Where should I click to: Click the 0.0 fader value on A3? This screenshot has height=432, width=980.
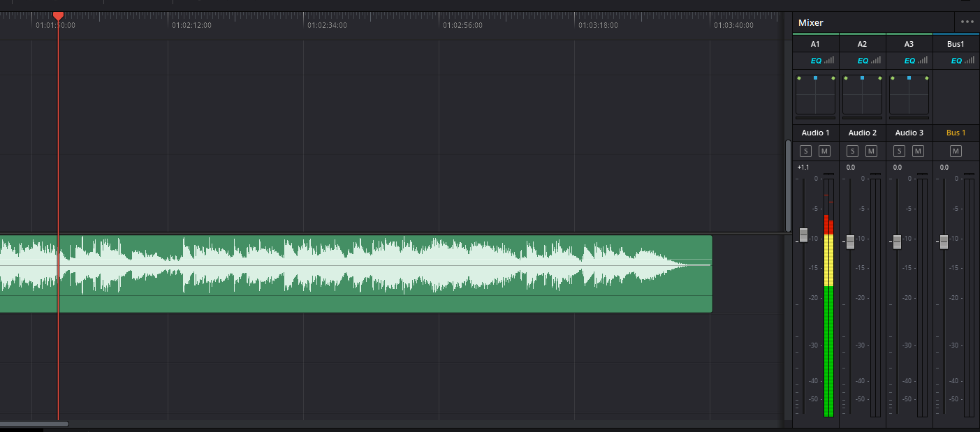897,167
